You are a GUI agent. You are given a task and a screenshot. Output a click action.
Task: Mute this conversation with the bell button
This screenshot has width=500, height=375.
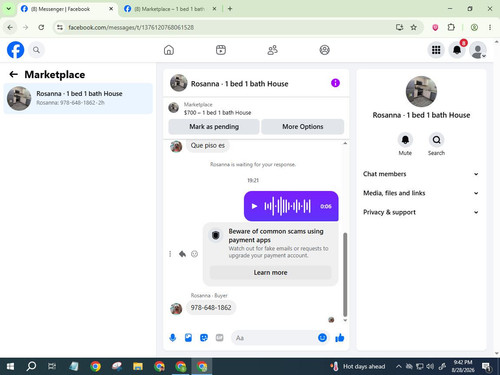coord(405,140)
